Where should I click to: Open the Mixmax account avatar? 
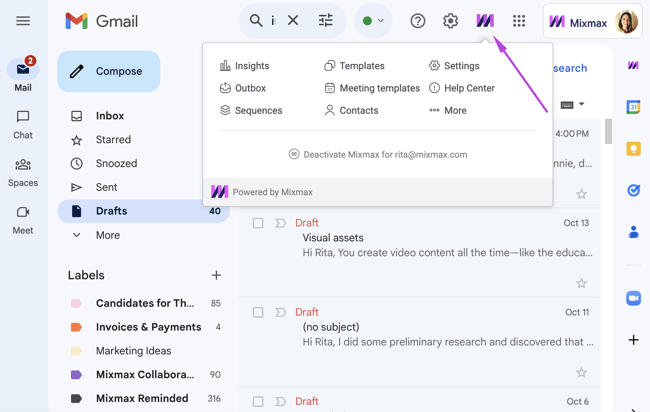point(626,22)
